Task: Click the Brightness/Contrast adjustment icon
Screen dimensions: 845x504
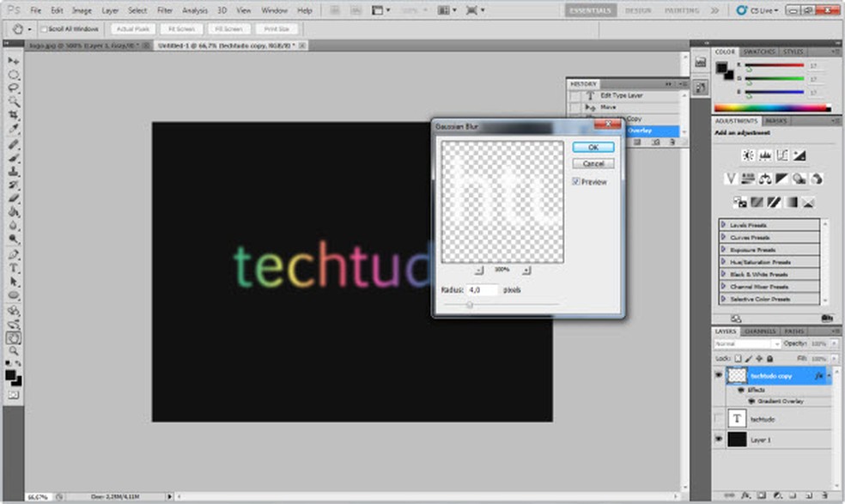Action: pos(748,155)
